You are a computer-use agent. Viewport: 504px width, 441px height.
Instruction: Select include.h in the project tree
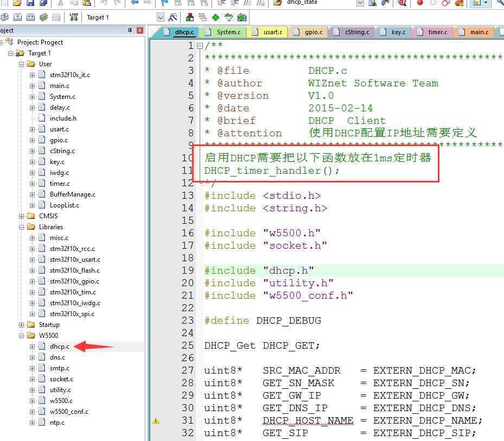[x=63, y=118]
